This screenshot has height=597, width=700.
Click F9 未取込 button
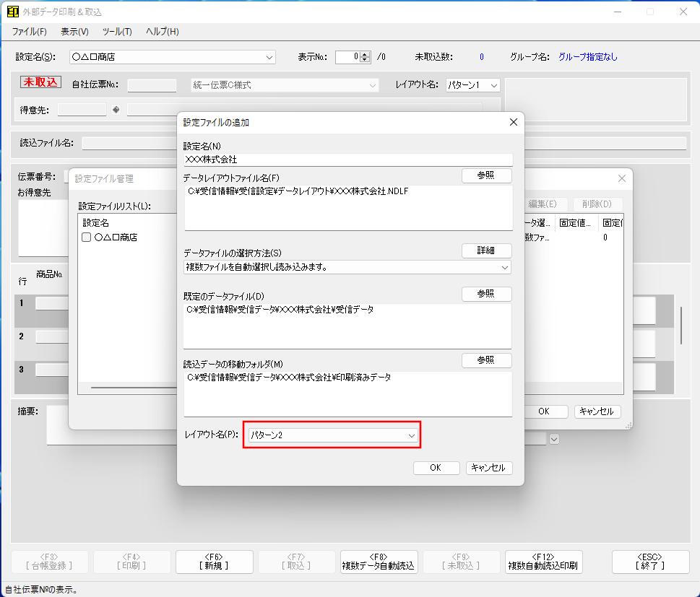point(461,562)
